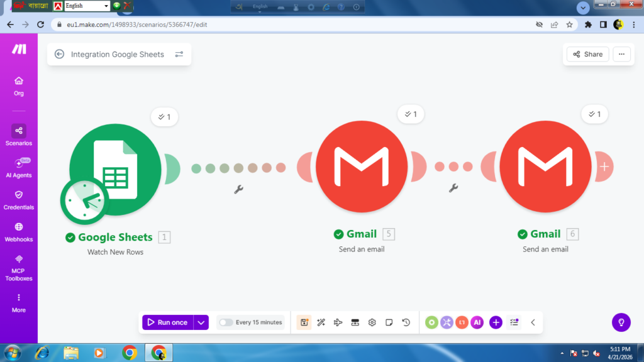Toggle the Every 15 minutes schedule switch

226,322
